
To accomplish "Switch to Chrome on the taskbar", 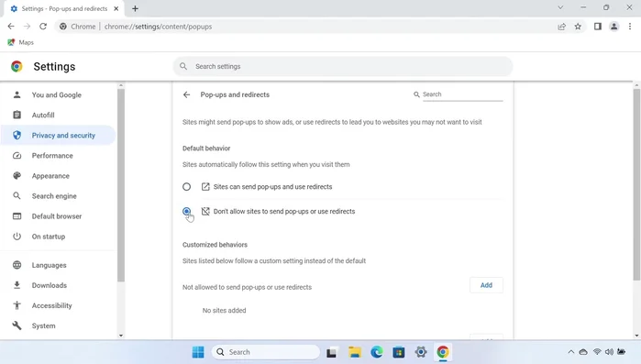I will pyautogui.click(x=443, y=352).
